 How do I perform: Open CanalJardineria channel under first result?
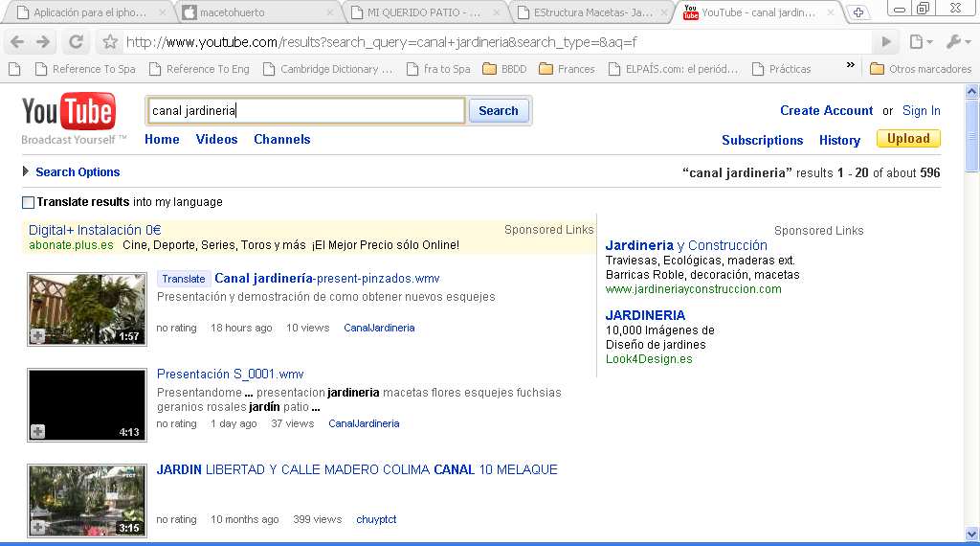tap(379, 328)
